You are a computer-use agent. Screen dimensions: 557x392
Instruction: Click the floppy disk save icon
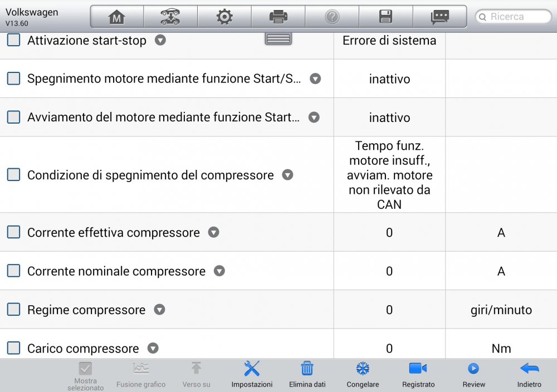click(x=385, y=17)
